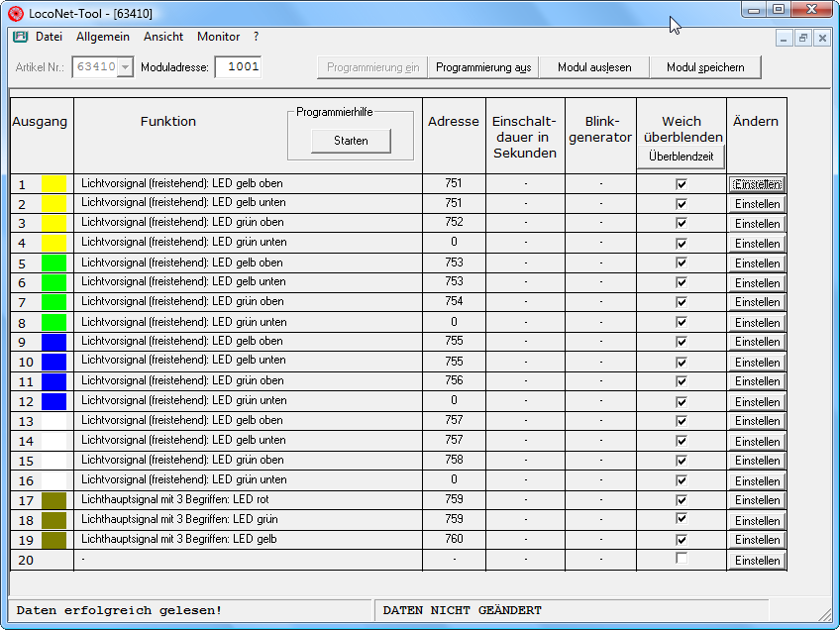Click the yellow swatch of output 1

click(54, 184)
